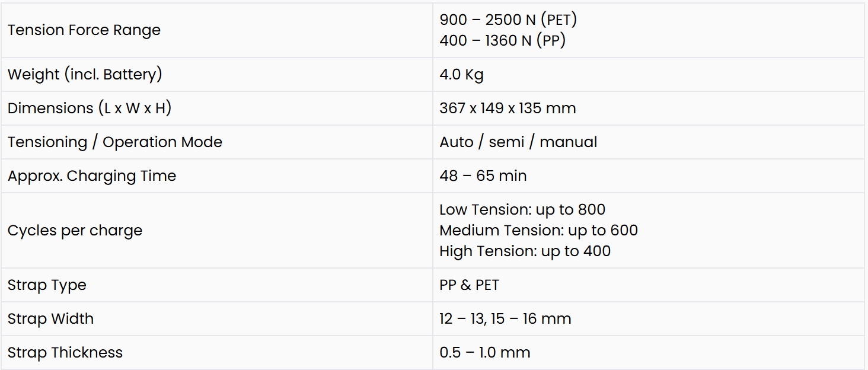Select the 4.0 Kg weight value
The width and height of the screenshot is (868, 370).
coord(461,75)
